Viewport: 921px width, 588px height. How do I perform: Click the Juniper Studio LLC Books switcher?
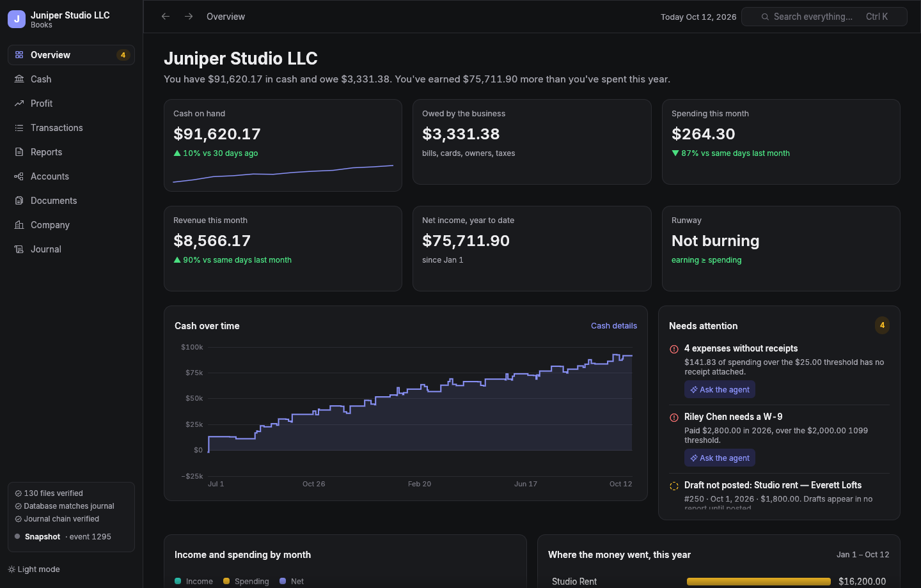click(x=71, y=19)
